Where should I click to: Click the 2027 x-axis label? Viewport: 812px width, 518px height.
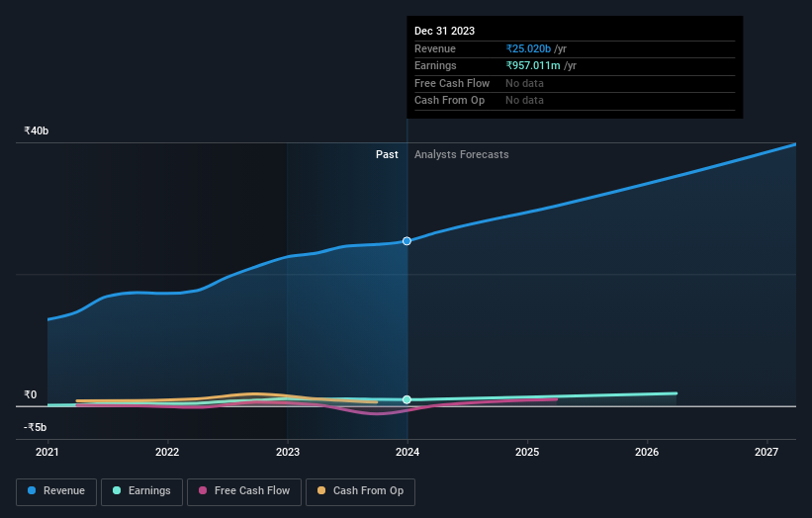pos(767,453)
